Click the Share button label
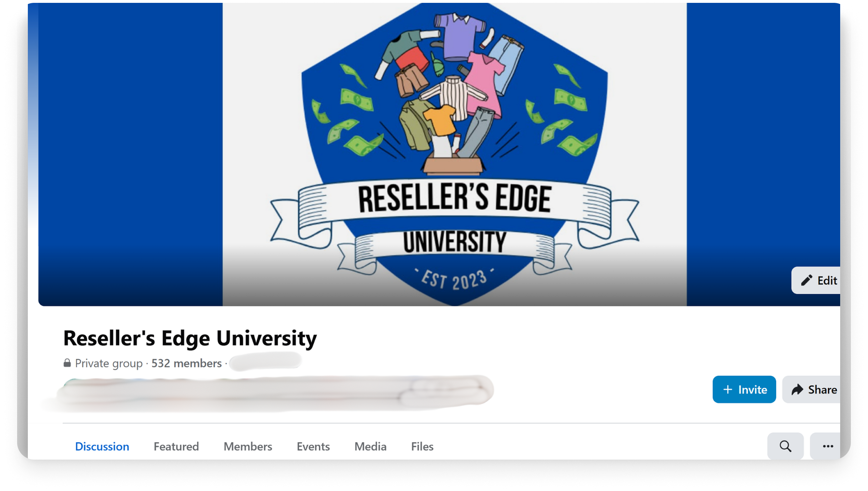868x491 pixels. (822, 390)
